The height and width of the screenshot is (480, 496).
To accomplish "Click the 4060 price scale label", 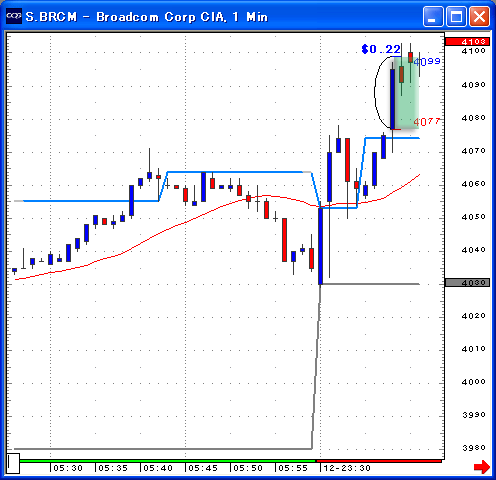I will (473, 184).
